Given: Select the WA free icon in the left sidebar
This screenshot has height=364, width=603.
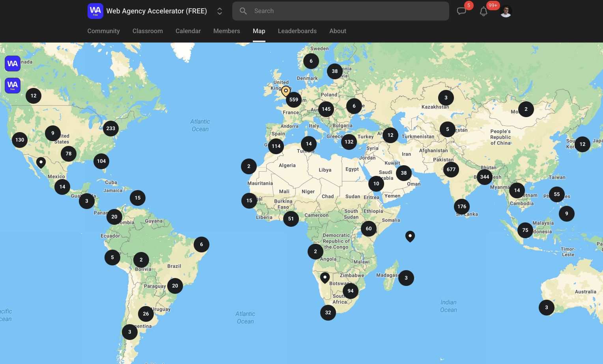Looking at the screenshot, I should pos(12,85).
